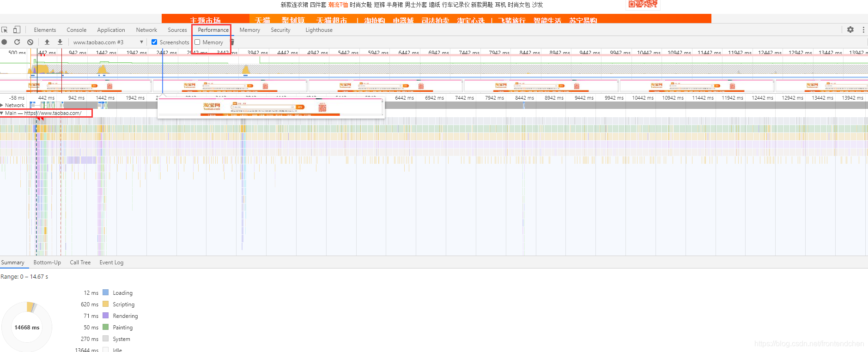Click the QR code image on the Taobao page
Screen dimensions: 868x352
coord(643,4)
